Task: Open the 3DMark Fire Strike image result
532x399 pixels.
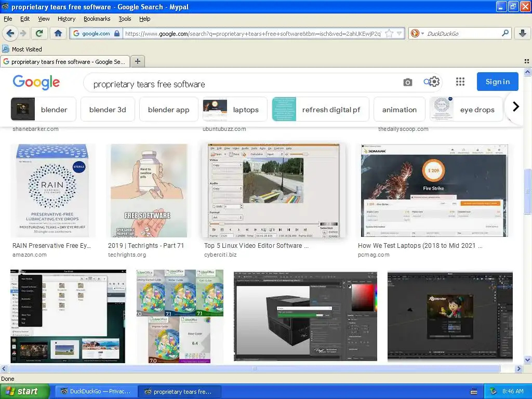Action: (x=434, y=190)
